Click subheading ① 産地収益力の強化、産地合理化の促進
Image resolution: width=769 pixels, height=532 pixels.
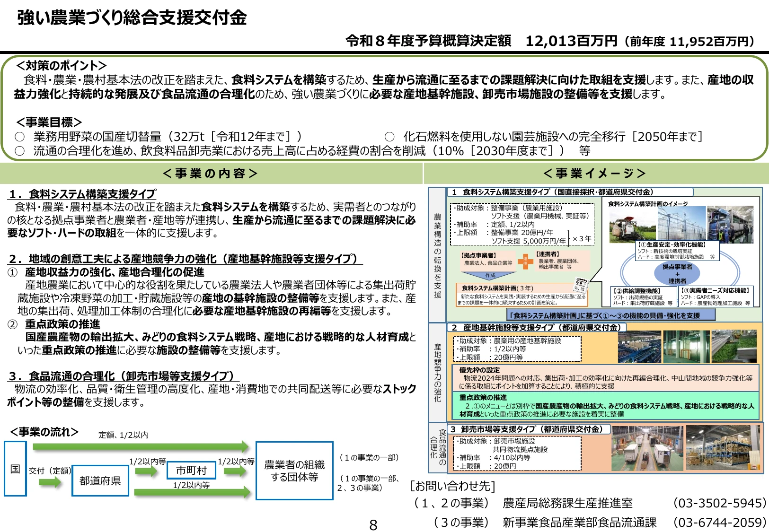[x=106, y=272]
